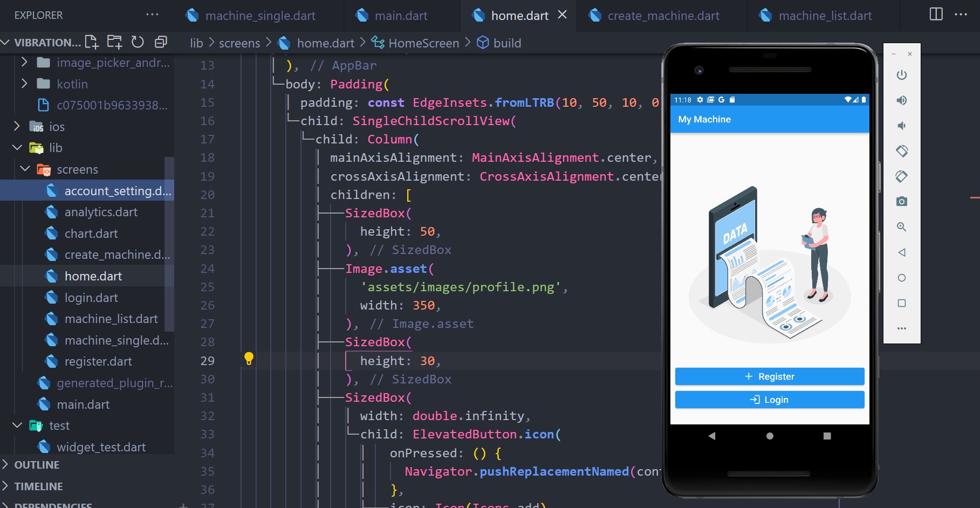Collapse the screens folder
Viewport: 980px width, 508px height.
pos(25,169)
